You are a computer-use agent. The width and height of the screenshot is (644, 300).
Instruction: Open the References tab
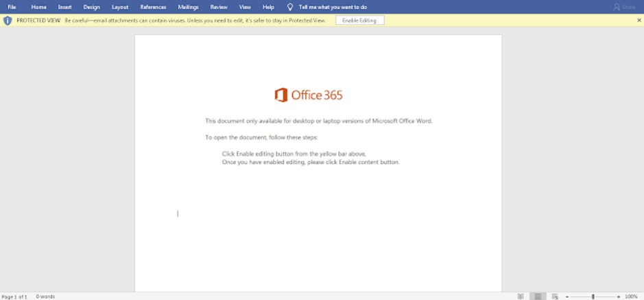click(153, 7)
